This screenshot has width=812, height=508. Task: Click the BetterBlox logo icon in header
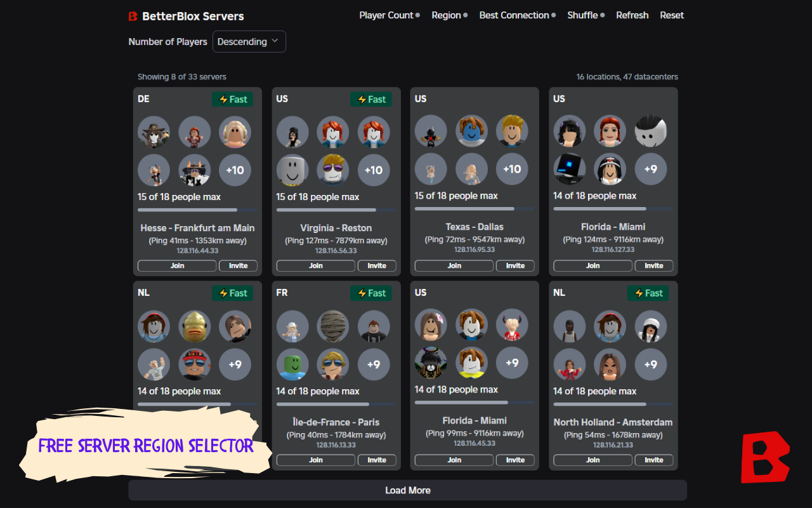(x=133, y=17)
